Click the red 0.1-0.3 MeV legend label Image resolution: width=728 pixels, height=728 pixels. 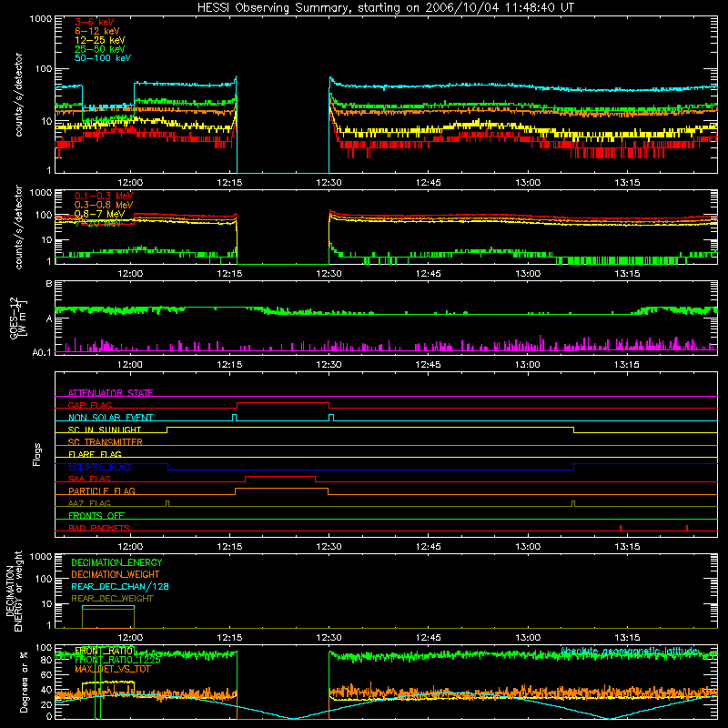click(104, 196)
